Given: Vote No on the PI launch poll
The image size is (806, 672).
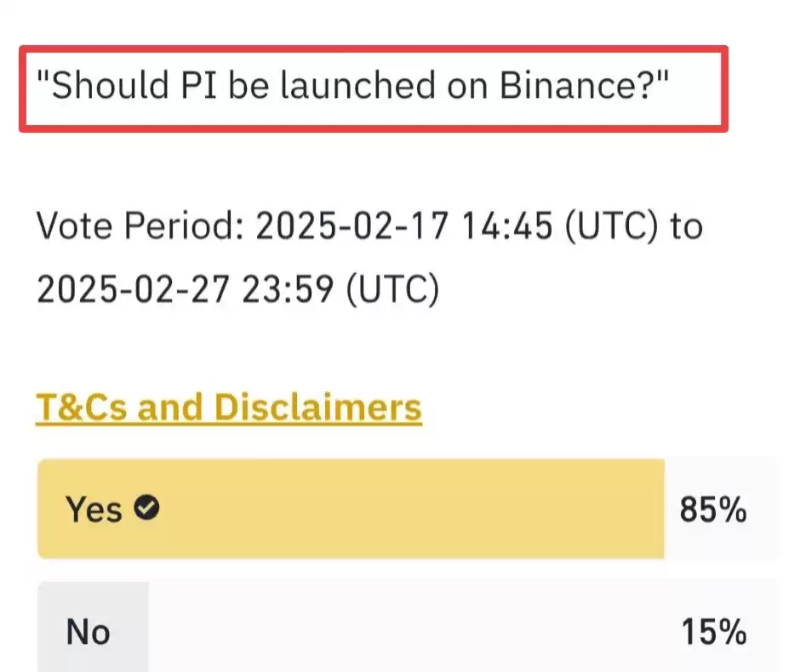Looking at the screenshot, I should coord(407,627).
